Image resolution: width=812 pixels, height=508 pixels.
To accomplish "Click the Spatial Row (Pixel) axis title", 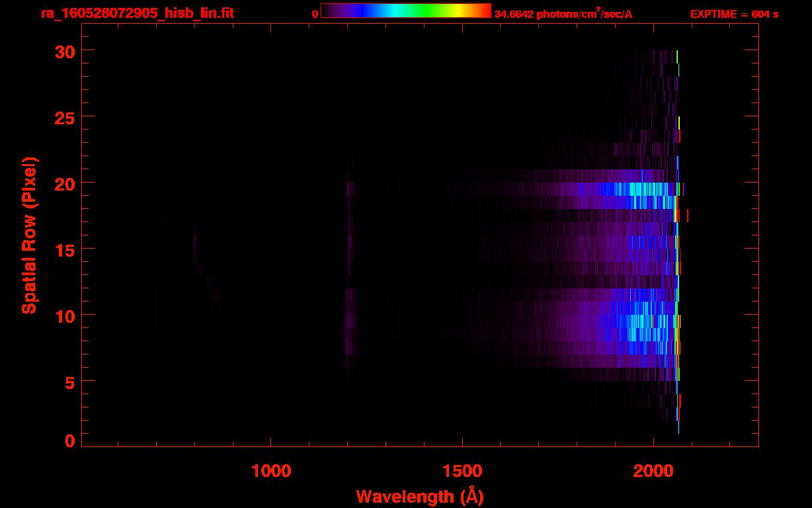I will (x=29, y=235).
